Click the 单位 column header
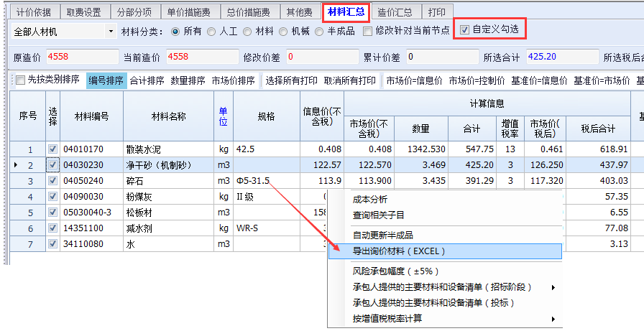644x331 pixels. [224, 116]
